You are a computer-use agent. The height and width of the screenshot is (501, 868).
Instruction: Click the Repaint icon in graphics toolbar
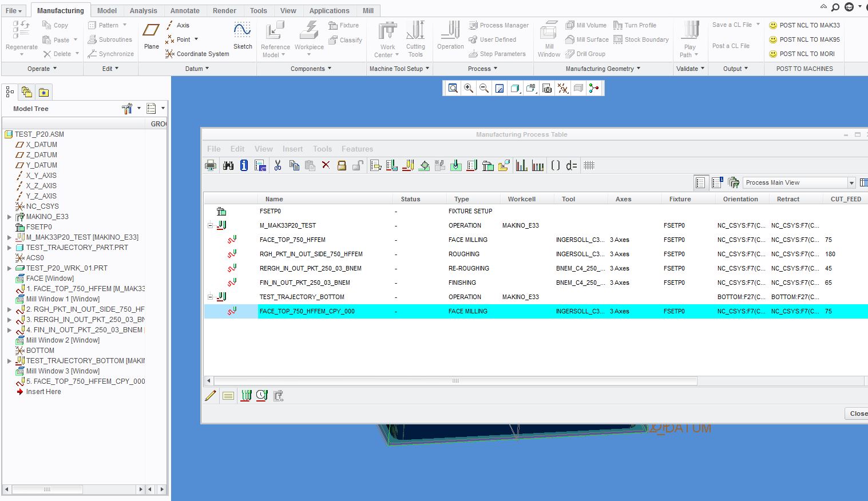click(x=500, y=88)
